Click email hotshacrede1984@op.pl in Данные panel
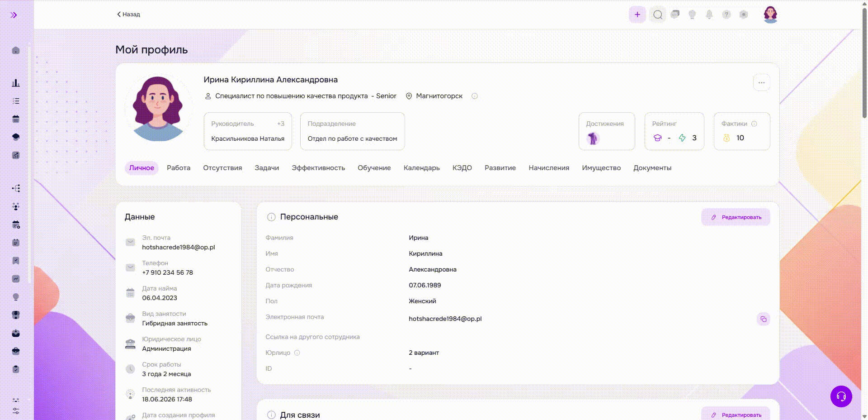Image resolution: width=868 pixels, height=420 pixels. coord(179,247)
